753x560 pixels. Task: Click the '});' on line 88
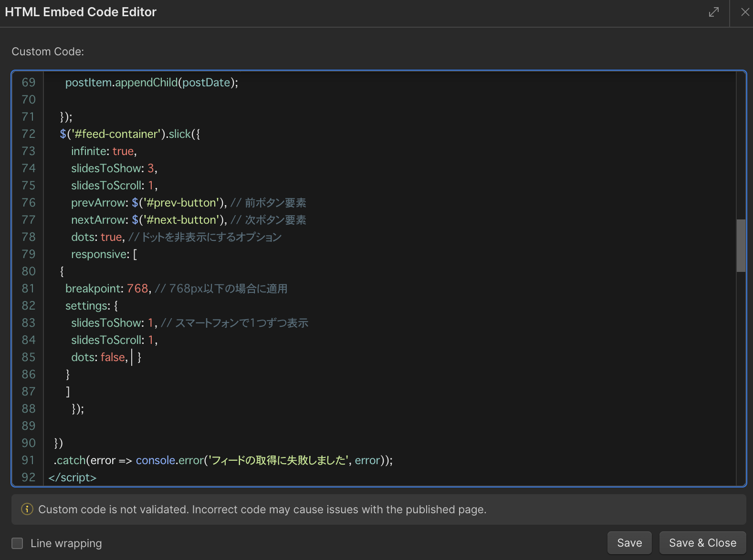(x=78, y=409)
